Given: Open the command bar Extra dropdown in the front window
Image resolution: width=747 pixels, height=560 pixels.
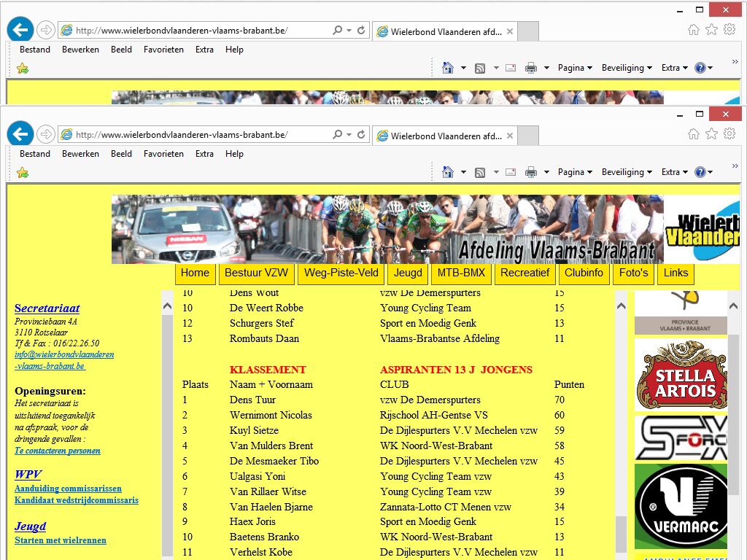Looking at the screenshot, I should 674,172.
